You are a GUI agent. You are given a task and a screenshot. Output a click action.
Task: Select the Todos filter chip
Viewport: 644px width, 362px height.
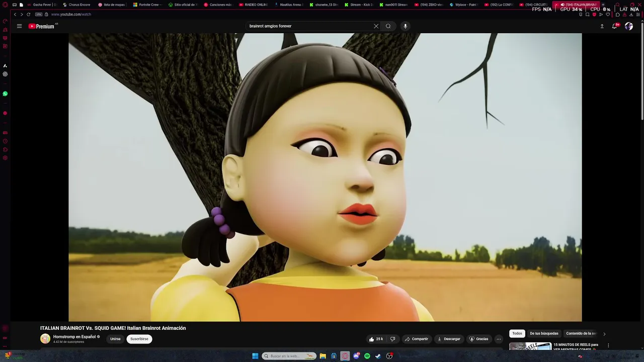(517, 333)
